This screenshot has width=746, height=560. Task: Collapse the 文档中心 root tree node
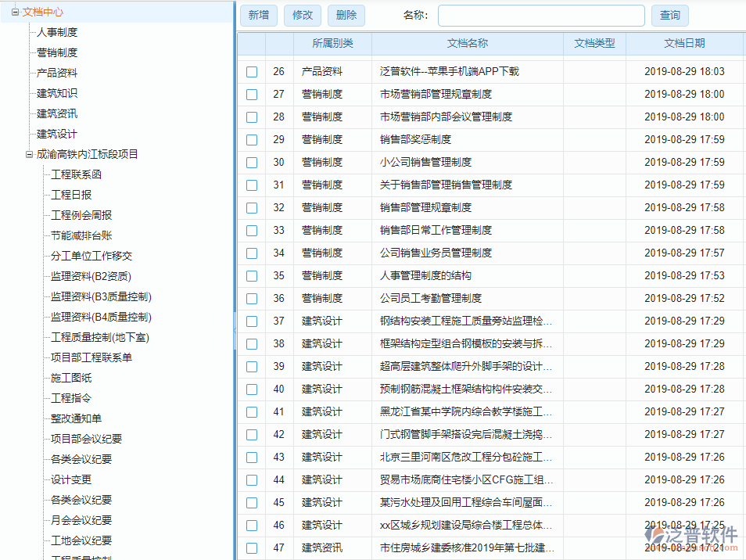pos(14,12)
